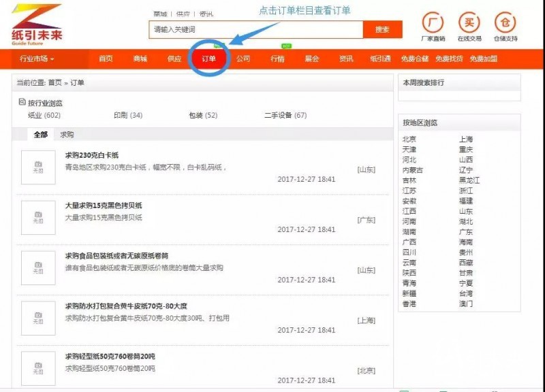The width and height of the screenshot is (545, 392).
Task: Go to the 行情 navigation item
Action: pos(277,59)
